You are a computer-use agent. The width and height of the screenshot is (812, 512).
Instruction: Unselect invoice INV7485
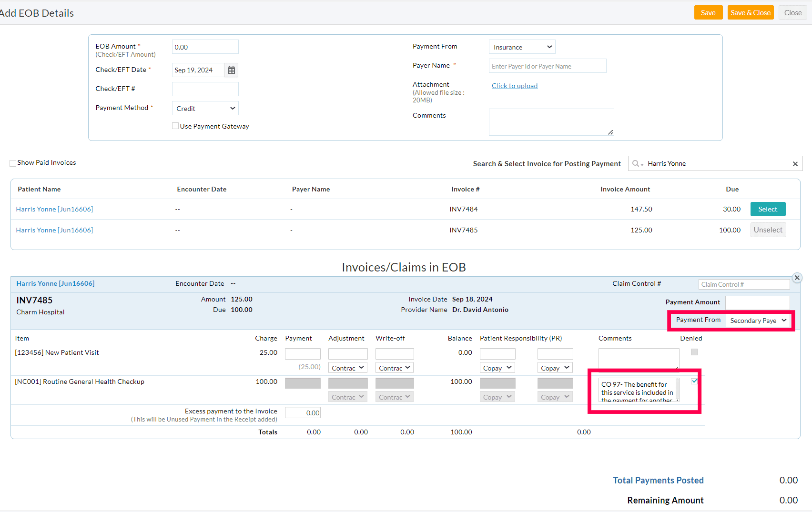click(768, 230)
